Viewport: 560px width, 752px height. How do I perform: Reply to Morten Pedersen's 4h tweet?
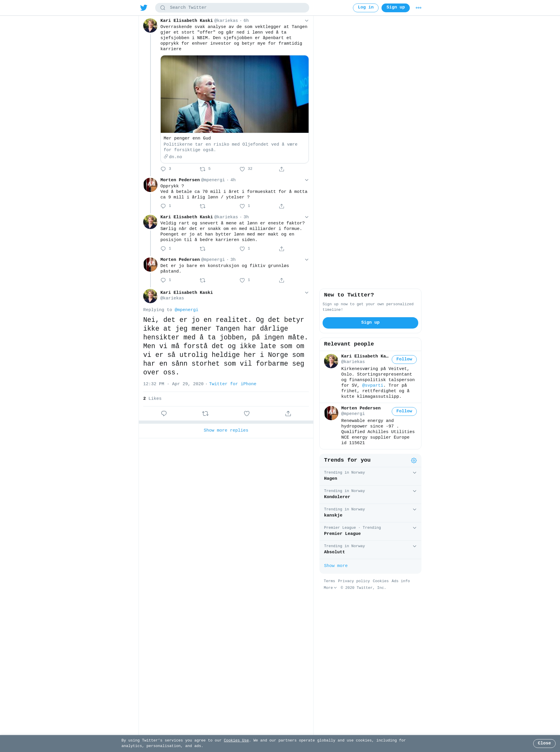pos(163,206)
